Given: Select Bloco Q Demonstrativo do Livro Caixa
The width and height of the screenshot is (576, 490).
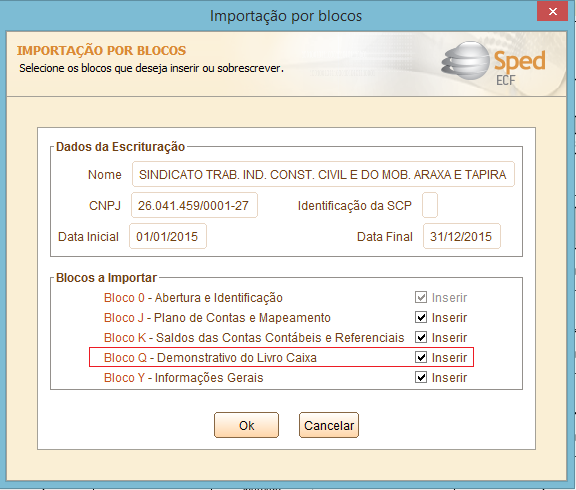Looking at the screenshot, I should 210,357.
